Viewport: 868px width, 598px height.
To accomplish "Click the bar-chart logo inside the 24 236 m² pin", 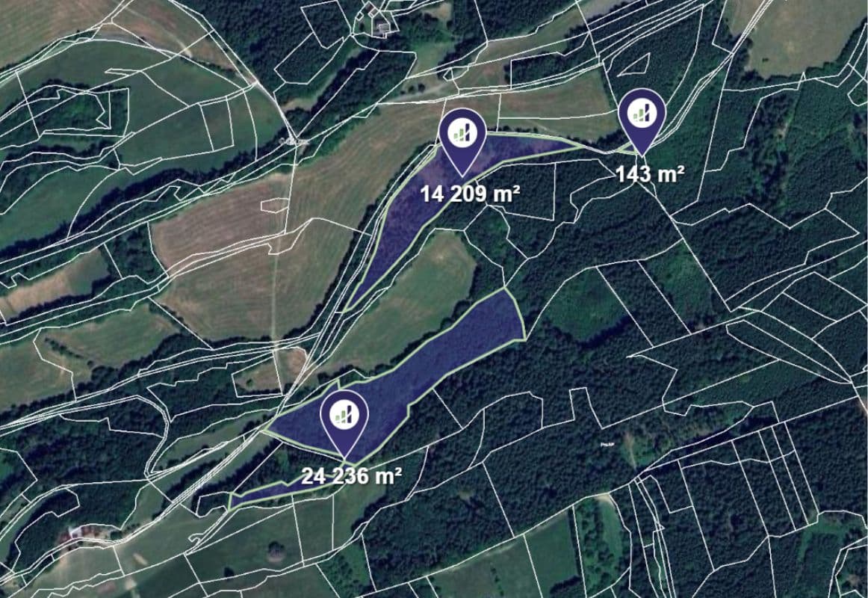I will click(344, 415).
